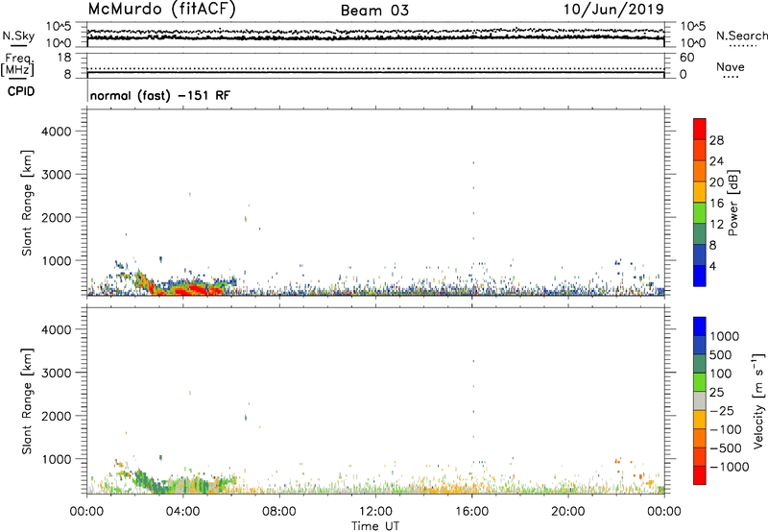Click the 24 label on Power bar

tap(716, 161)
